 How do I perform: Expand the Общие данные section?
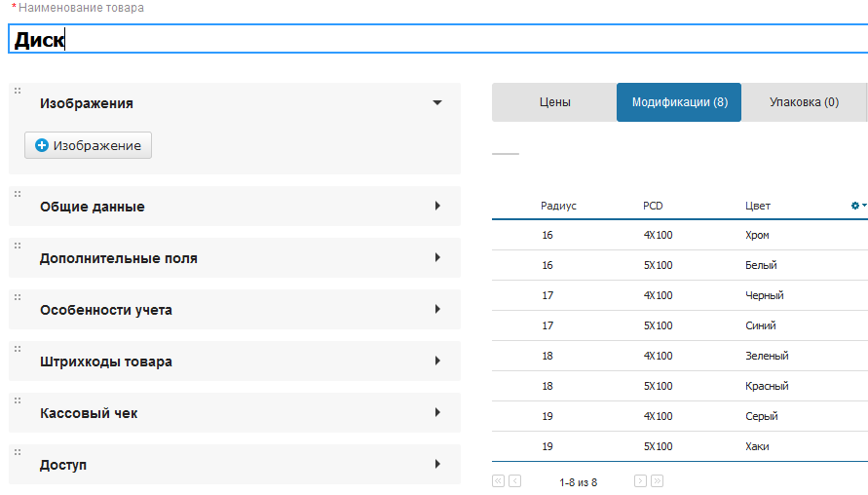point(437,207)
